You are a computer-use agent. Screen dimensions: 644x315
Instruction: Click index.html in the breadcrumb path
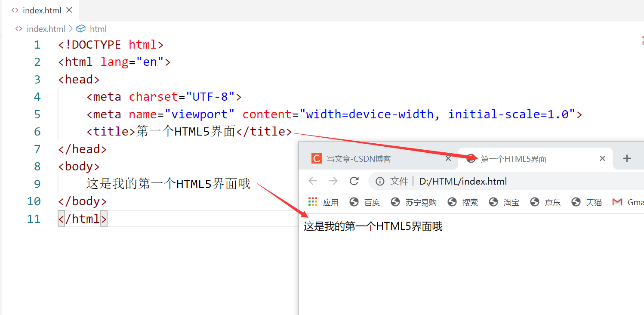pos(46,29)
